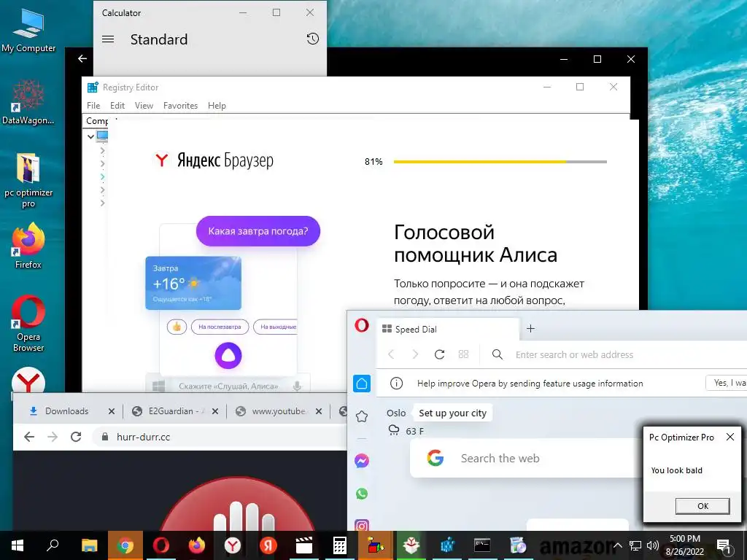Viewport: 747px width, 560px height.
Task: Launch Instagram from Opera sidebar
Action: (362, 526)
